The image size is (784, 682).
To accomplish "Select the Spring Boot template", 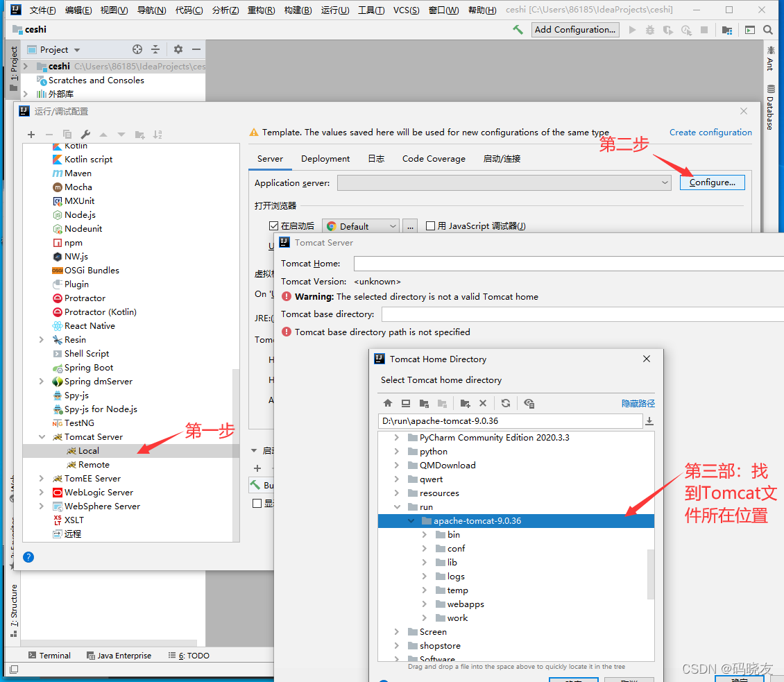I will click(89, 368).
